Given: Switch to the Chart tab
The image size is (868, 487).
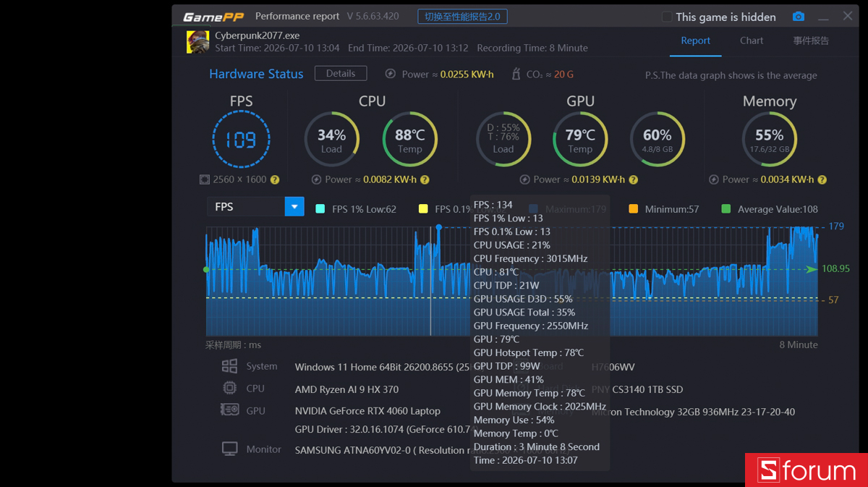Looking at the screenshot, I should pyautogui.click(x=752, y=41).
